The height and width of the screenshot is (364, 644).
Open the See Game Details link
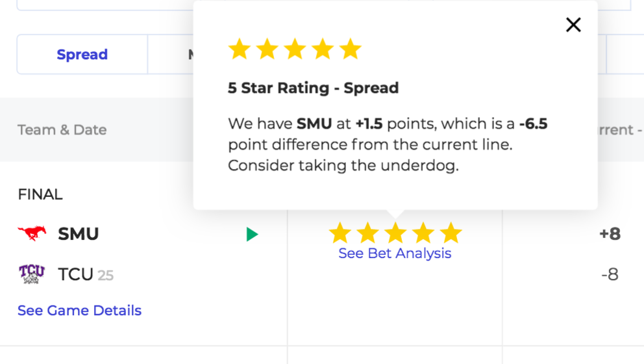tap(80, 311)
